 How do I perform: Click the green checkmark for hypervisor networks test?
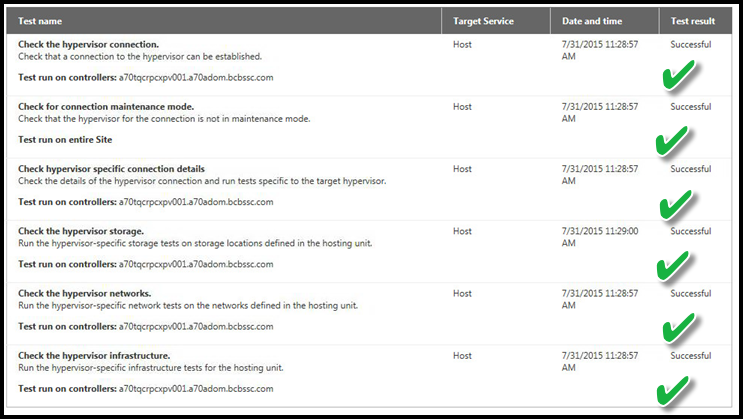[678, 328]
